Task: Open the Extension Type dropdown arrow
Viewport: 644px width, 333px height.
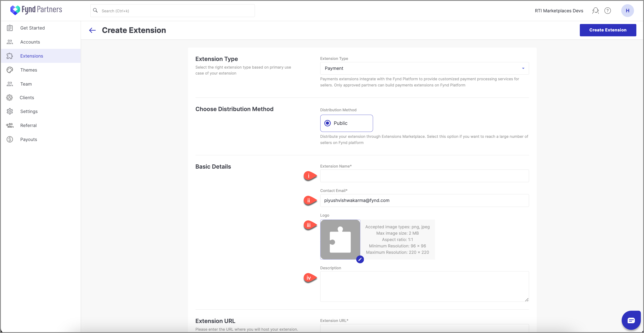Action: click(523, 68)
